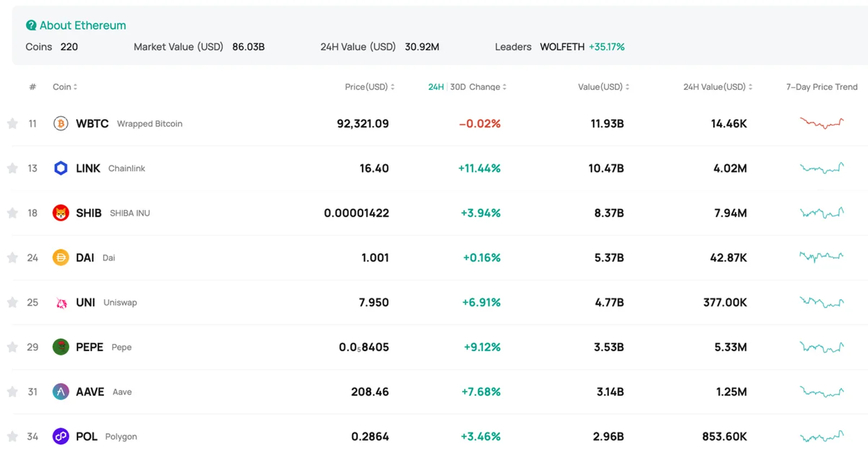View SHIB 7-day price trend chart
Screen dimensions: 868x458
click(x=821, y=212)
